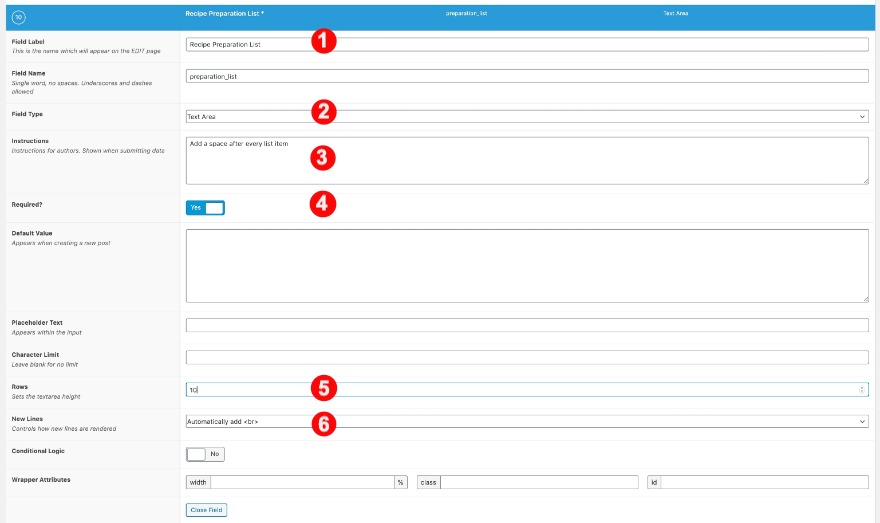This screenshot has width=880, height=523.
Task: Edit the Field Label input
Action: pyautogui.click(x=527, y=44)
